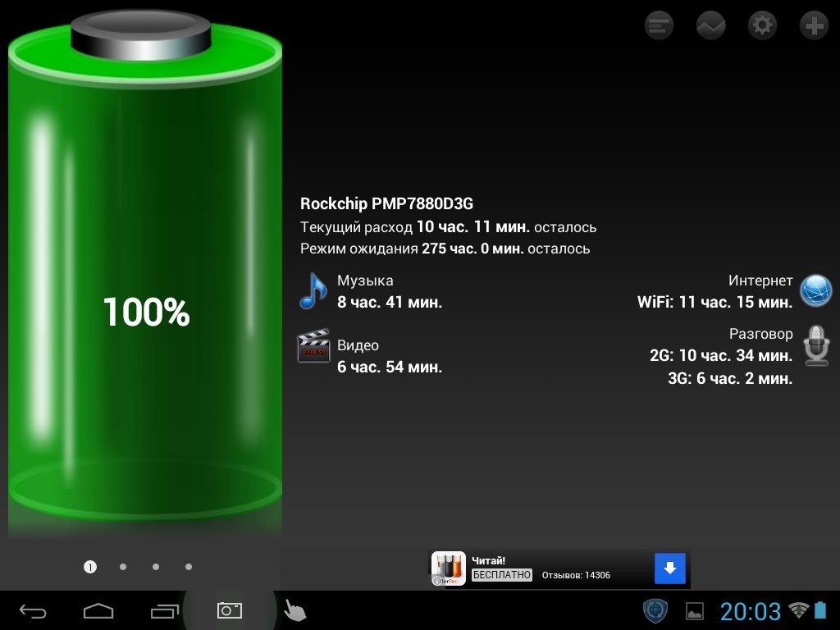The width and height of the screenshot is (840, 630).
Task: Tap the Internet globe icon
Action: coord(816,291)
